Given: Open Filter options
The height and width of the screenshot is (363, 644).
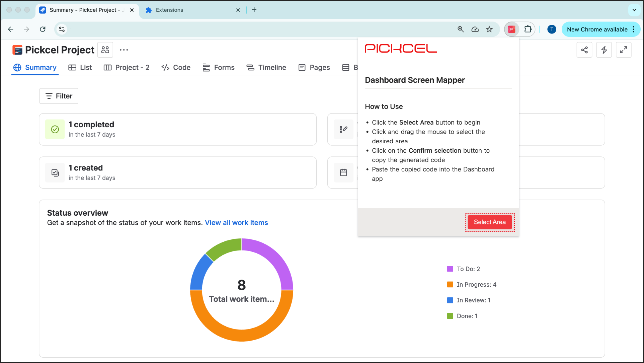Looking at the screenshot, I should point(59,96).
